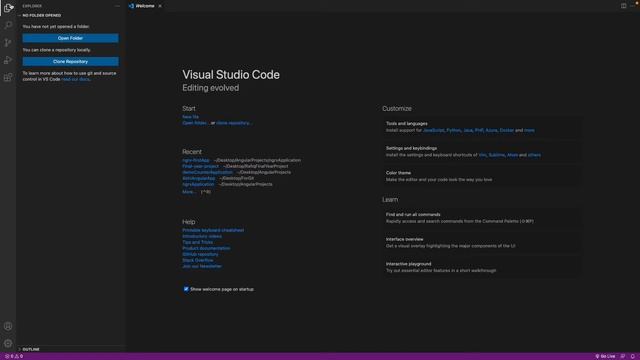Install Docker support link

click(x=507, y=130)
